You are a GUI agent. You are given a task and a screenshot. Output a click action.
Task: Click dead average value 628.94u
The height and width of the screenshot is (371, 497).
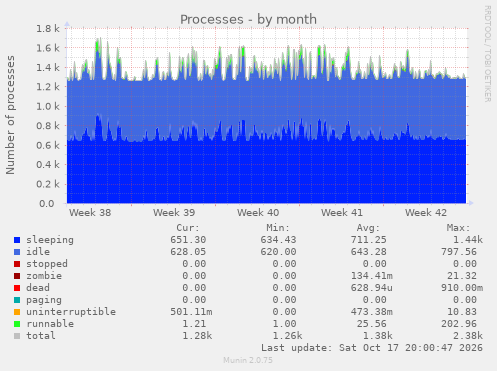point(372,288)
